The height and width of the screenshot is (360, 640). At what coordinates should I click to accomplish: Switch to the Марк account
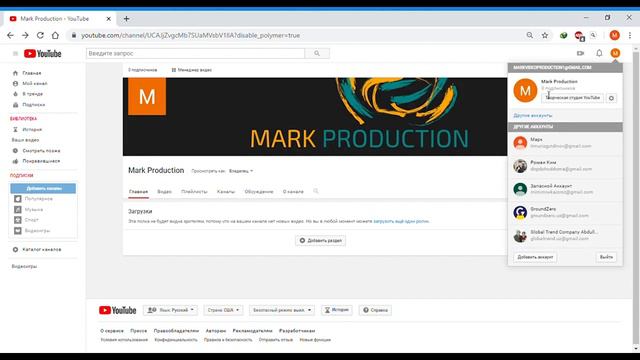[x=565, y=143]
